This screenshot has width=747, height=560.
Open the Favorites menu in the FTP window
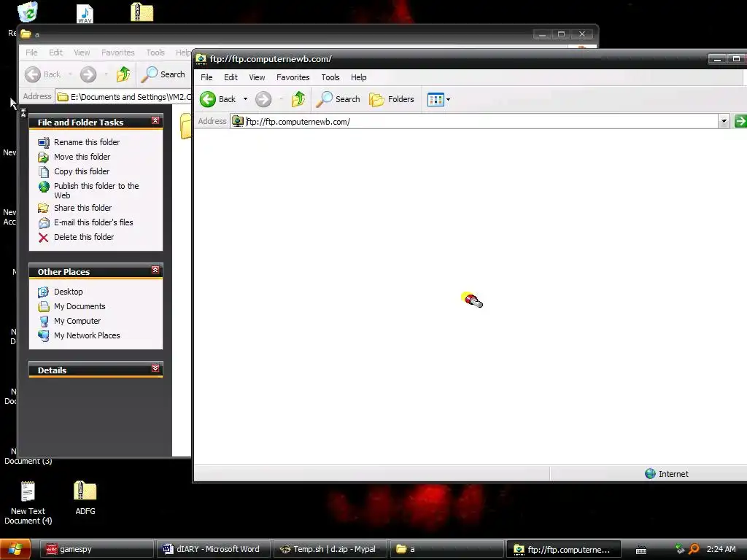pyautogui.click(x=293, y=77)
